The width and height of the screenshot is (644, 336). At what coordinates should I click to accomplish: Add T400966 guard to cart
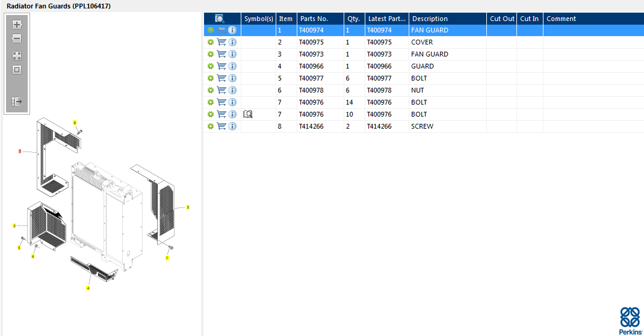(x=221, y=66)
